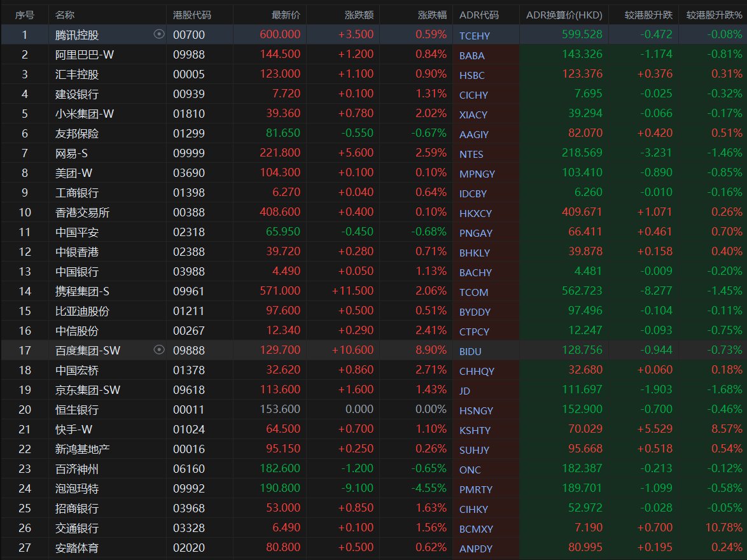The image size is (747, 560).
Task: Click the 较港股升跌% column header
Action: (714, 15)
